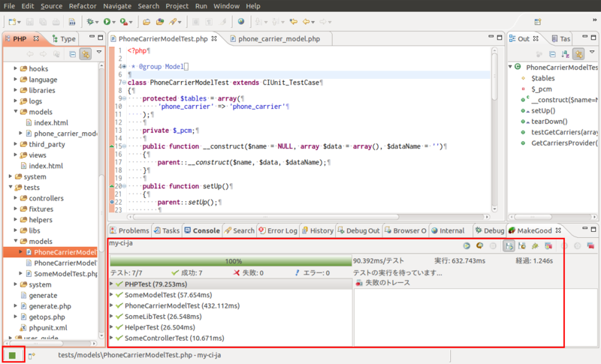Viewport: 601px width, 364px height.
Task: Collapse all in Outline panel
Action: coord(552,54)
